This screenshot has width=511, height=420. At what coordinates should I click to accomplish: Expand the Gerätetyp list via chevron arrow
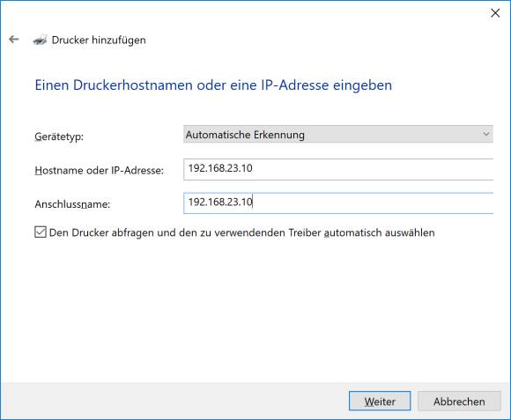486,134
